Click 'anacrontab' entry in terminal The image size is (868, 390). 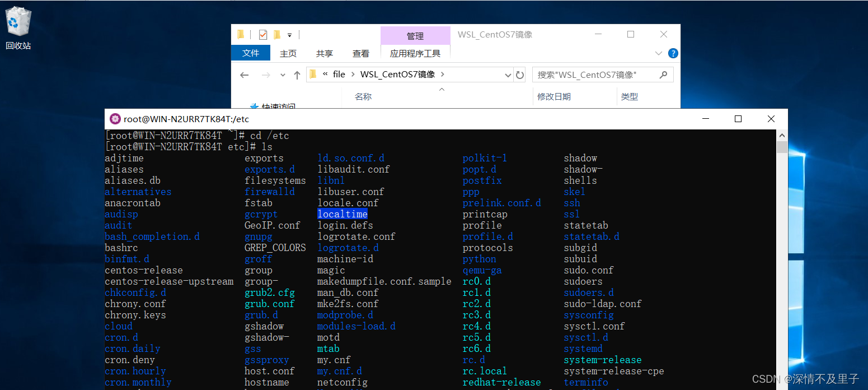click(133, 203)
